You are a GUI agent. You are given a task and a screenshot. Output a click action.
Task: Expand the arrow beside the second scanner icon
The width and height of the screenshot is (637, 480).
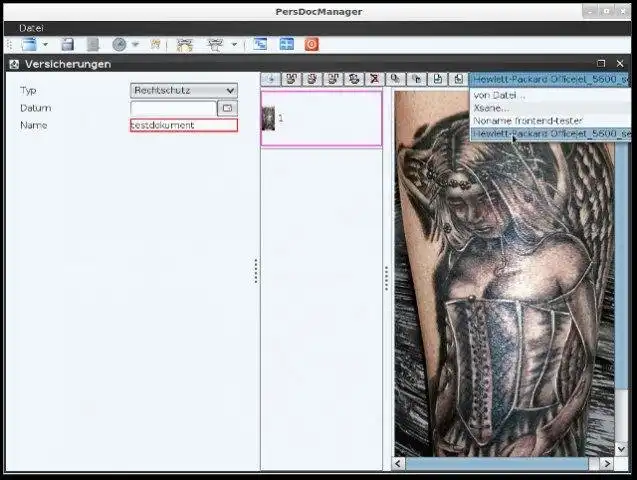point(234,44)
